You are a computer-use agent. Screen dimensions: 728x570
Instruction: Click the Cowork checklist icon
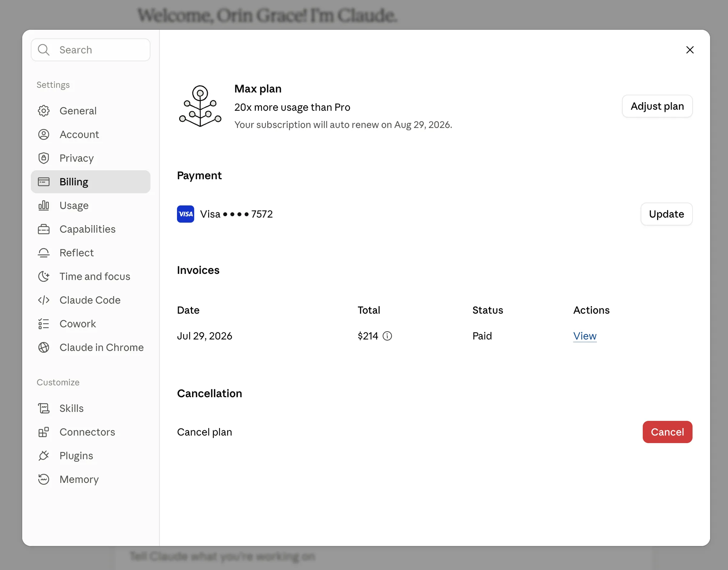pyautogui.click(x=44, y=324)
